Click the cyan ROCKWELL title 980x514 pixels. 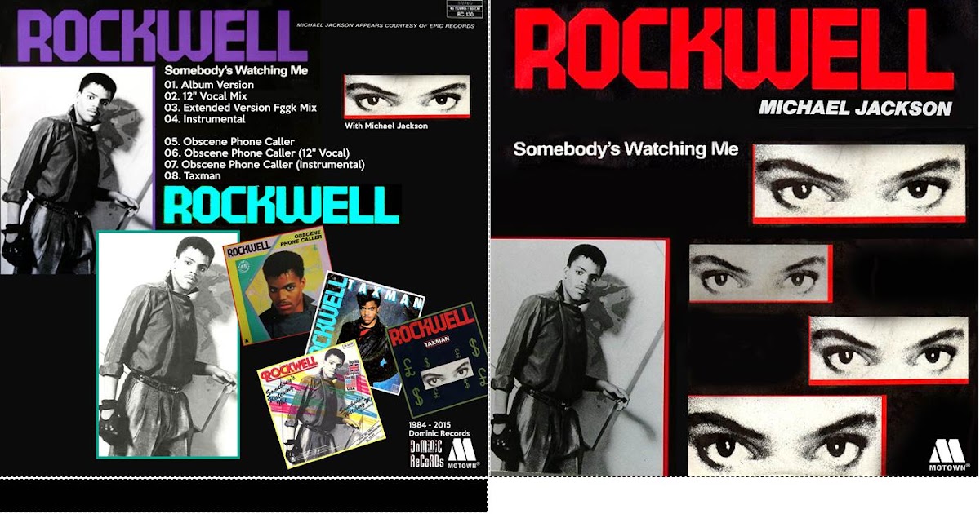click(x=281, y=204)
